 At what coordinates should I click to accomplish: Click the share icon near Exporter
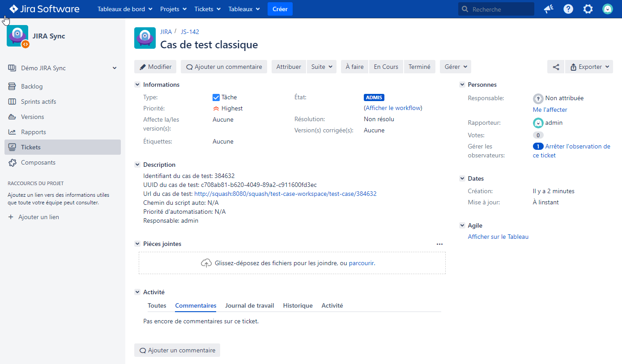pyautogui.click(x=556, y=66)
